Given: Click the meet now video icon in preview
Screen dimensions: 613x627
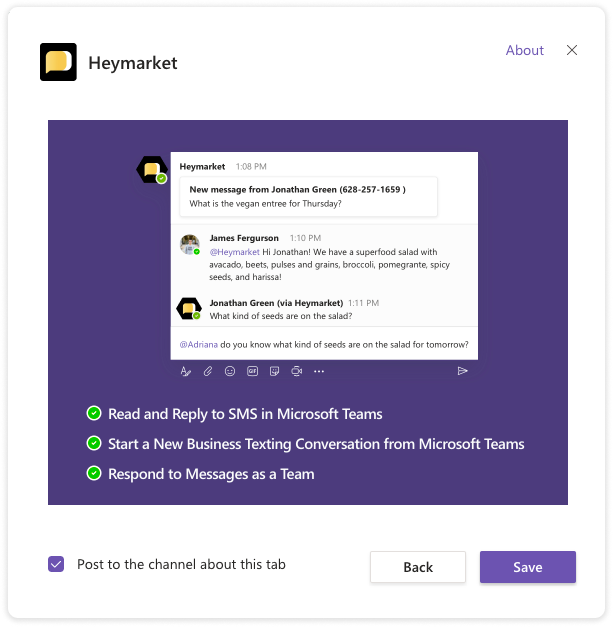Looking at the screenshot, I should 297,371.
